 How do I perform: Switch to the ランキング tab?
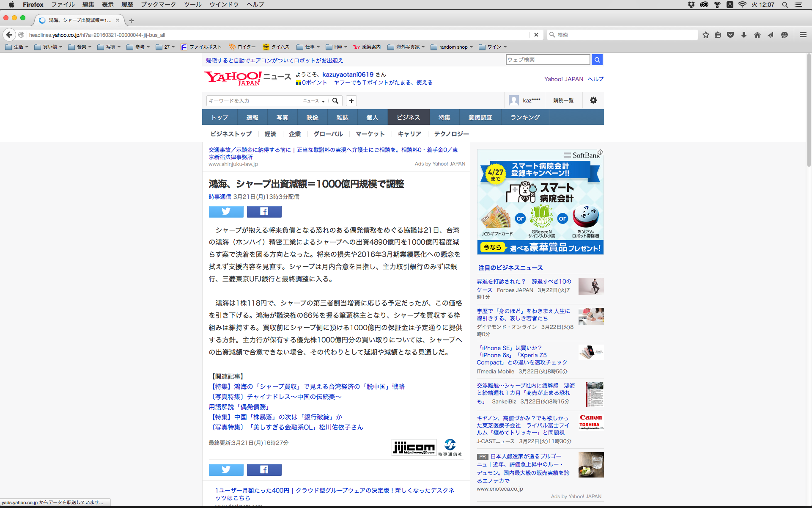525,117
